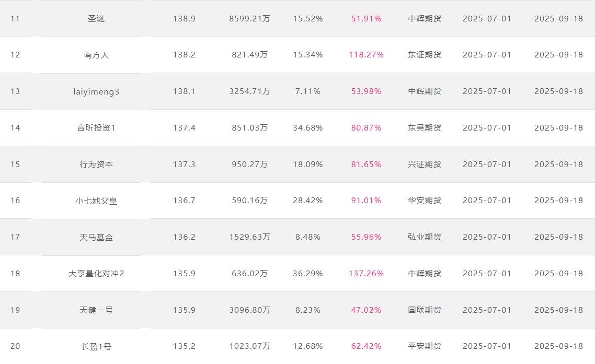Select the 大亨量化对冲2 account name
The width and height of the screenshot is (595, 364).
point(96,274)
